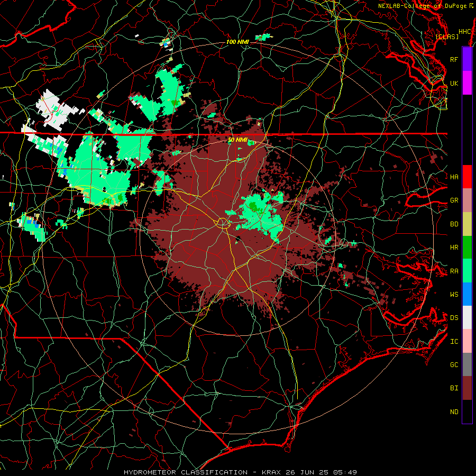Click the RA legend label
Image resolution: width=476 pixels, height=476 pixels.
[454, 271]
